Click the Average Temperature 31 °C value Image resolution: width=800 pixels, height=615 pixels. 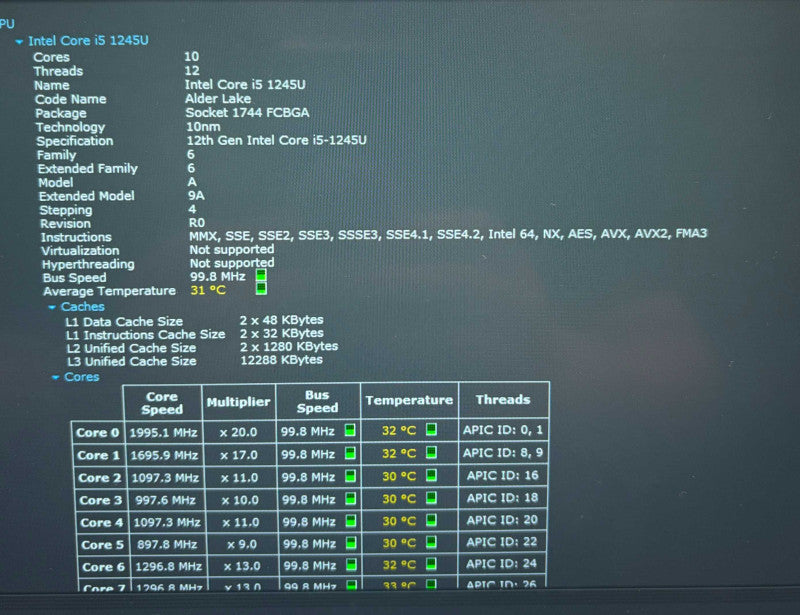(x=208, y=290)
